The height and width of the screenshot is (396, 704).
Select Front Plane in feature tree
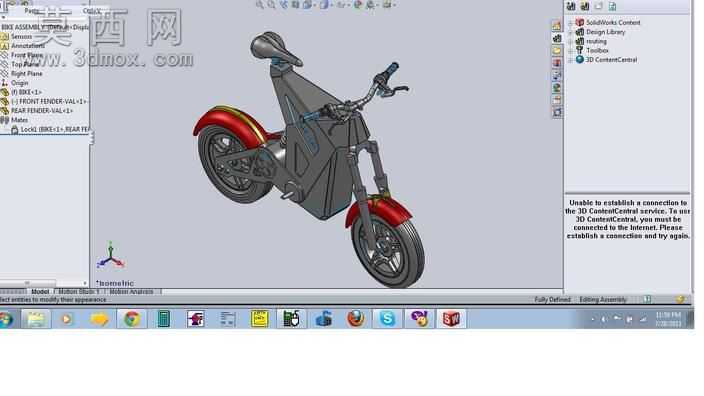pos(27,55)
